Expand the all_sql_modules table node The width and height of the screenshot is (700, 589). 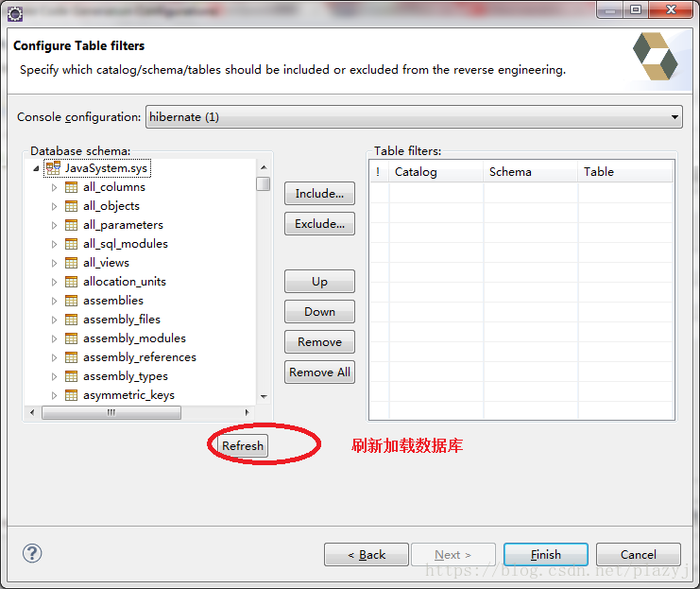pyautogui.click(x=55, y=245)
